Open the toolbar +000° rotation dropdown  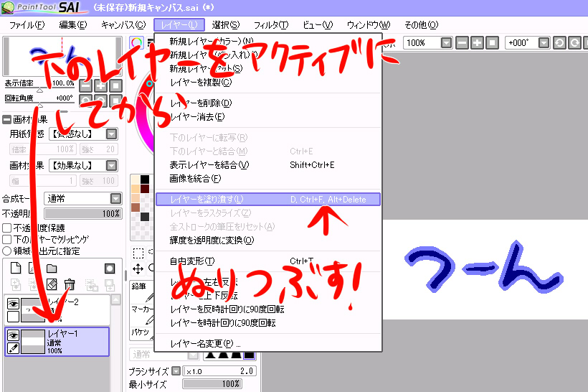point(544,43)
